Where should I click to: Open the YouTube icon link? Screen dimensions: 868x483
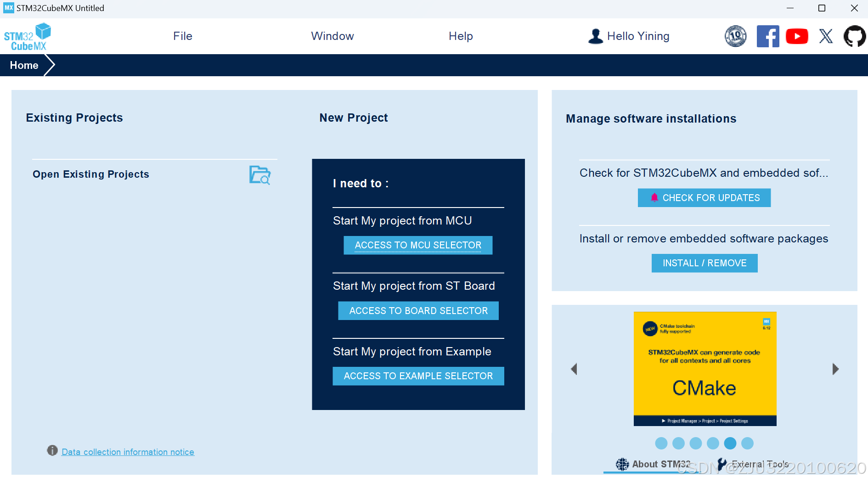click(797, 36)
